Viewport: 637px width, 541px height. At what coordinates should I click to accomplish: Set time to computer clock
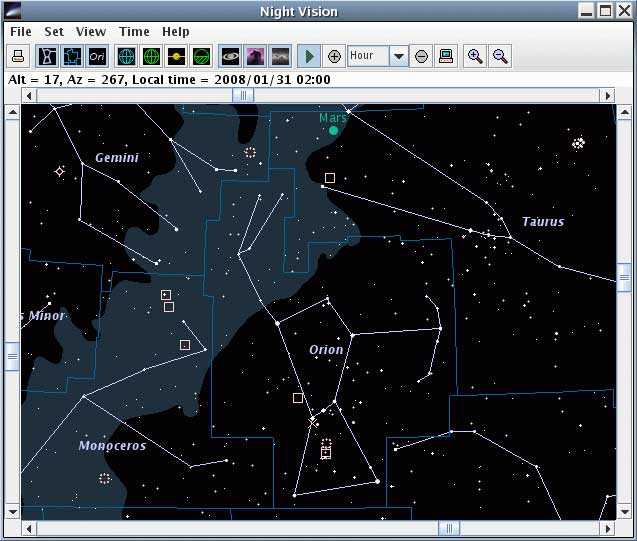tap(446, 56)
